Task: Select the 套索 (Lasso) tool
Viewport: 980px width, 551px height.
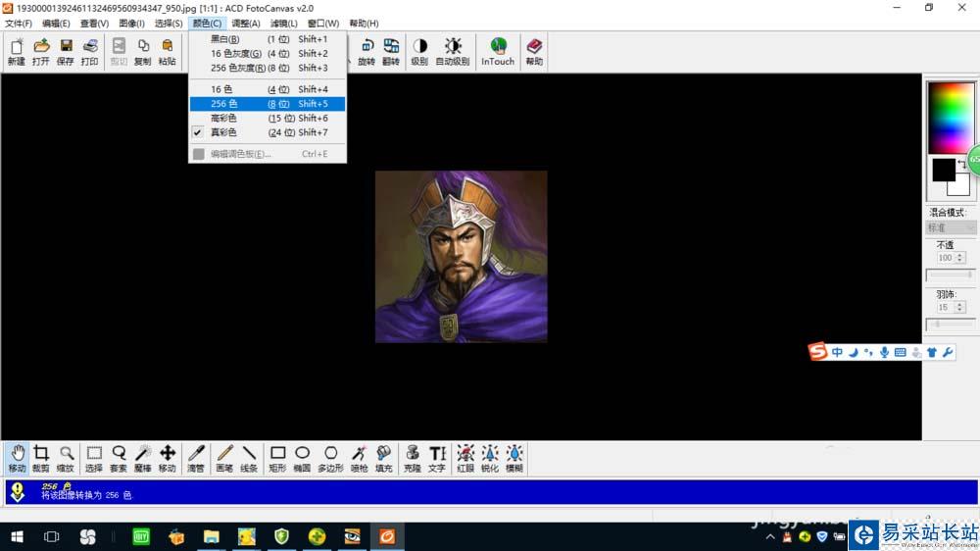Action: (x=119, y=459)
